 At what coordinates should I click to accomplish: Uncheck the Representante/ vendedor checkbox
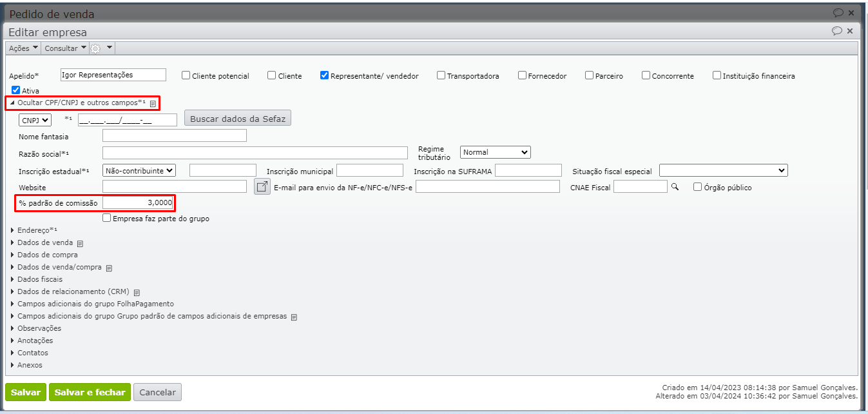[x=325, y=75]
